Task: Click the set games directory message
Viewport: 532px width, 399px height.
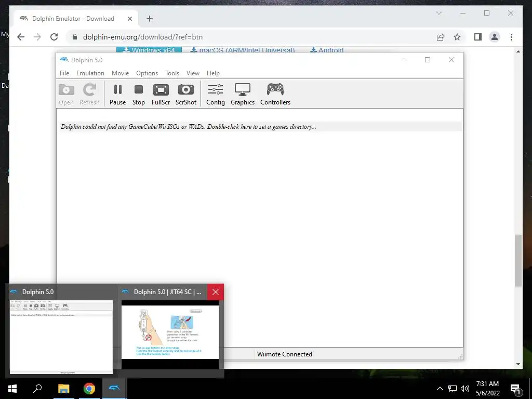Action: (188, 127)
